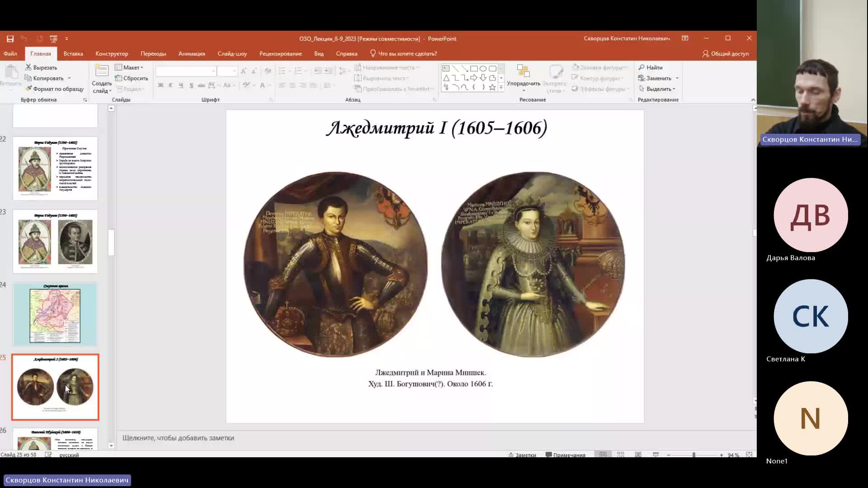The width and height of the screenshot is (868, 488).
Task: Select the five-point star shape in gallery
Action: 492,87
